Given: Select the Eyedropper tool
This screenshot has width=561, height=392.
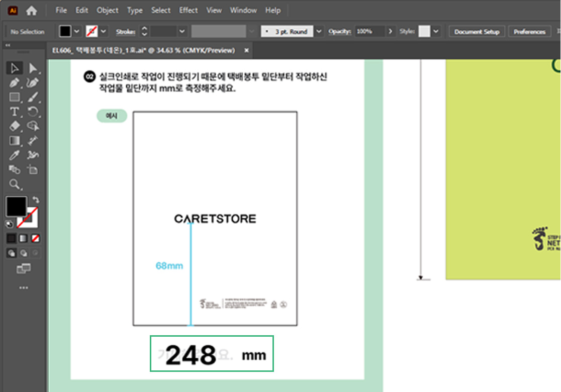Looking at the screenshot, I should click(x=14, y=155).
